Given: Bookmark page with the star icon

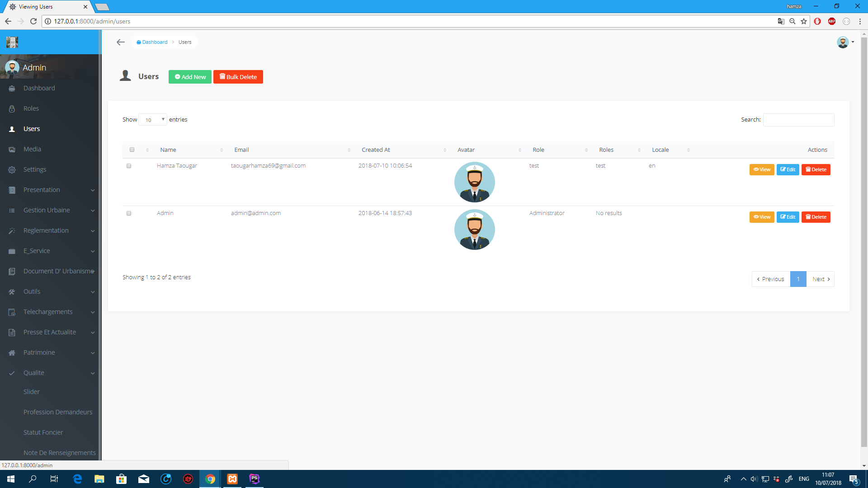Looking at the screenshot, I should (x=804, y=21).
